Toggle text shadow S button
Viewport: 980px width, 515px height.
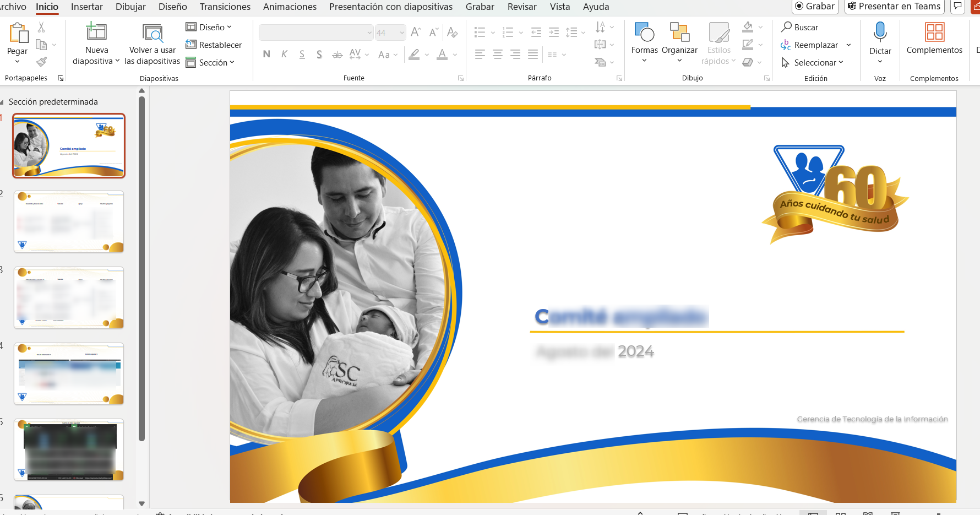(x=319, y=54)
